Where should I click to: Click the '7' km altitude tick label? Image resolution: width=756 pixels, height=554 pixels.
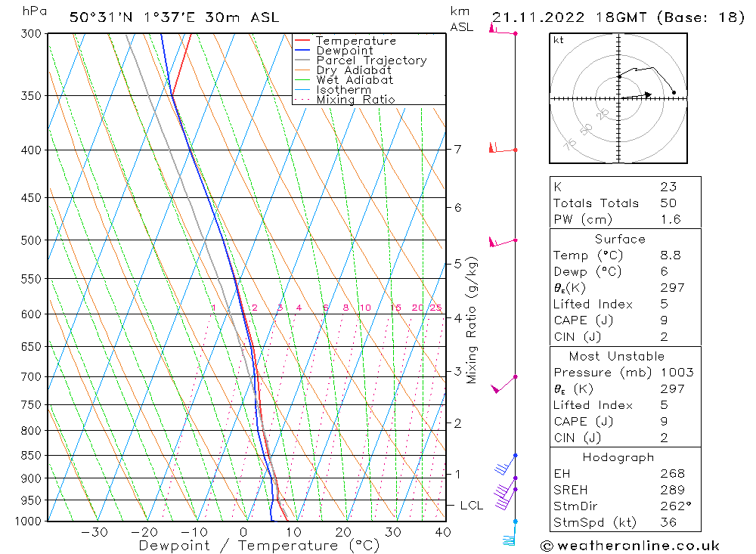(x=457, y=149)
